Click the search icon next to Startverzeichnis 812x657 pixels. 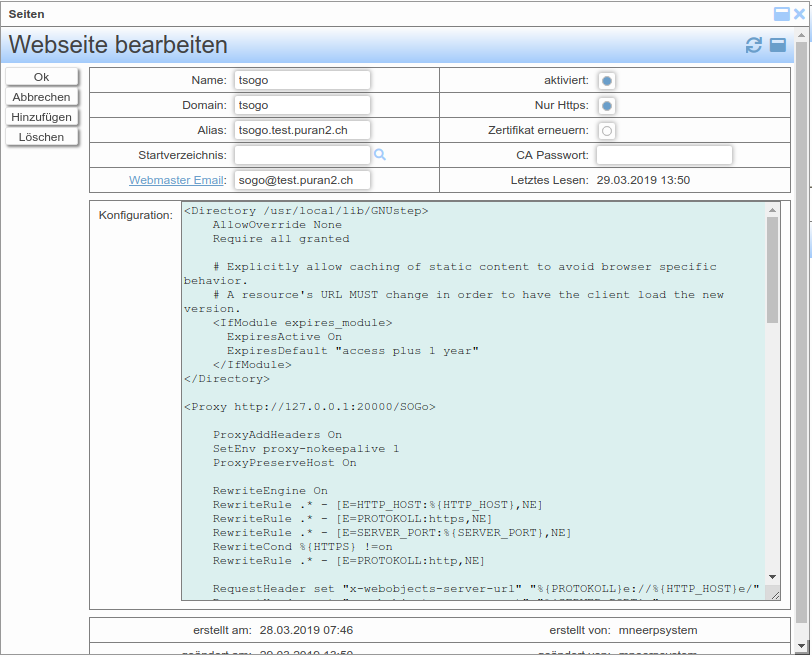click(x=380, y=155)
